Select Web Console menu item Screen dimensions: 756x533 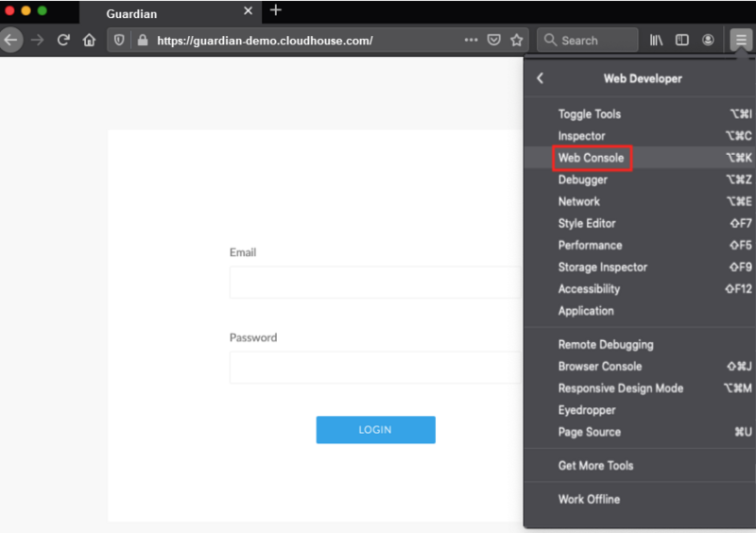[x=592, y=158]
